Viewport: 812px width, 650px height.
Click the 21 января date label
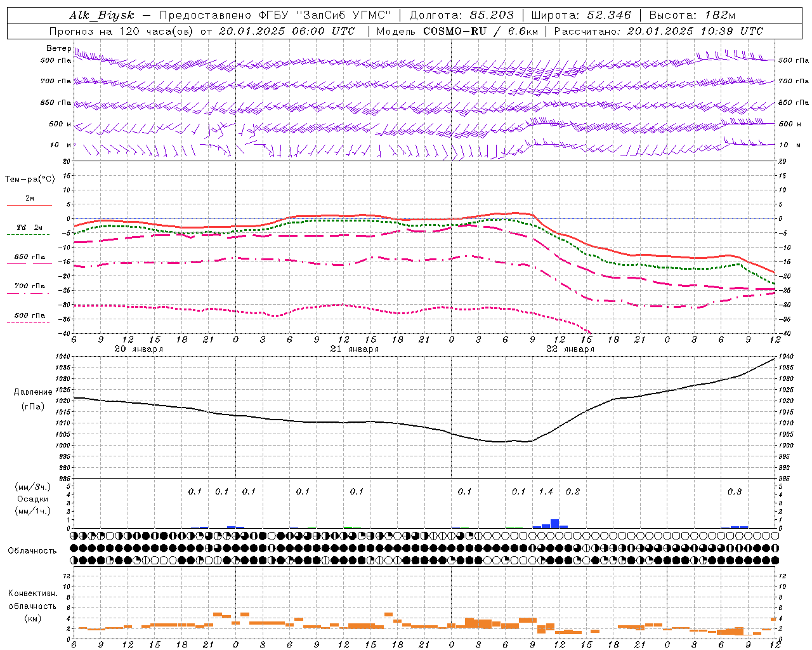[x=354, y=349]
